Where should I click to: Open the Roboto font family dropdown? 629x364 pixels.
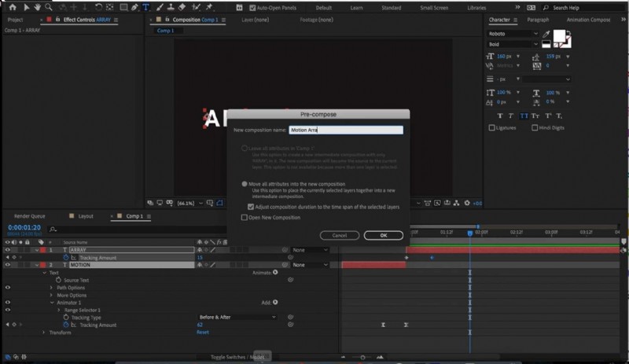coord(513,34)
